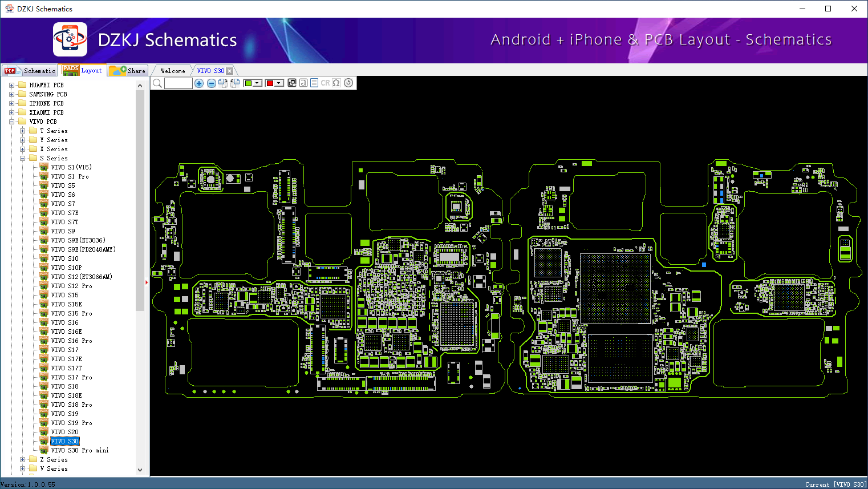Maximize the DZKJ Schematics window
Viewport: 868px width, 489px height.
click(828, 9)
